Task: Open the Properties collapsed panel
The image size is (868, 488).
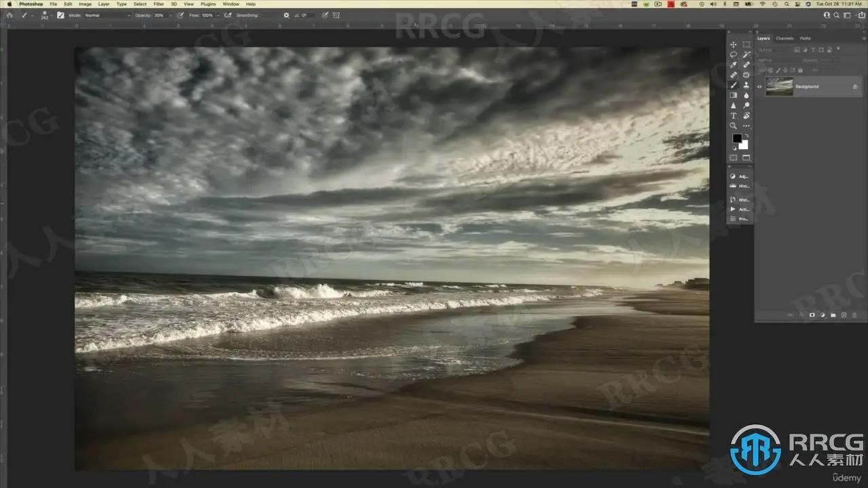Action: pyautogui.click(x=741, y=219)
